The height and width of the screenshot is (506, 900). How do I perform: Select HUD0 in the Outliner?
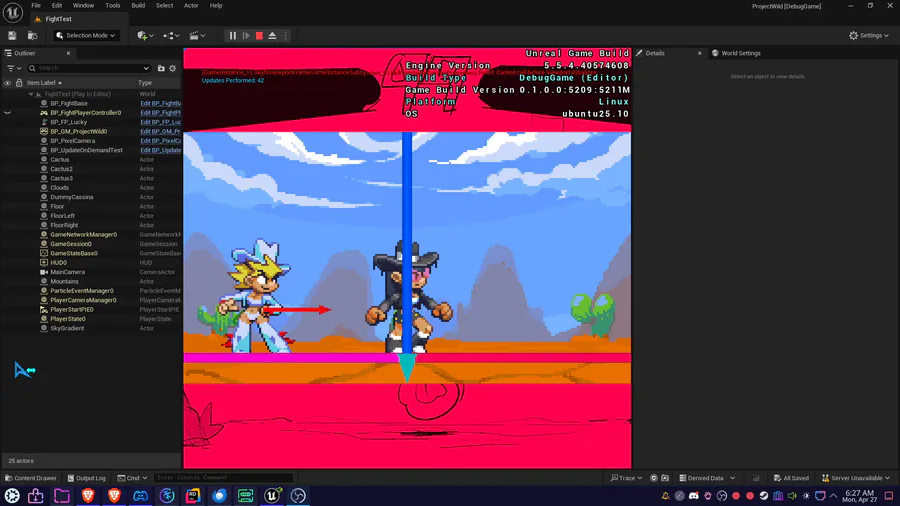pos(59,263)
